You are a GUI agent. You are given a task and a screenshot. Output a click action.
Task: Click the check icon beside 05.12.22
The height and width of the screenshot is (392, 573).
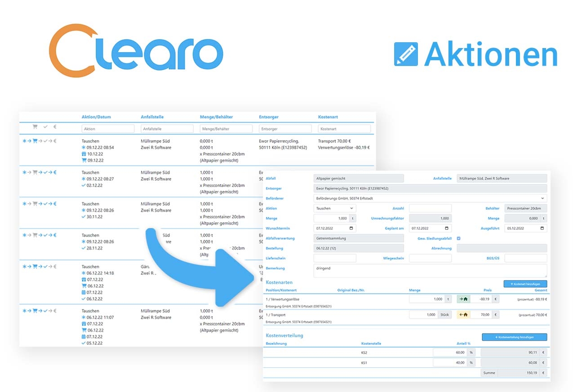coord(84,343)
